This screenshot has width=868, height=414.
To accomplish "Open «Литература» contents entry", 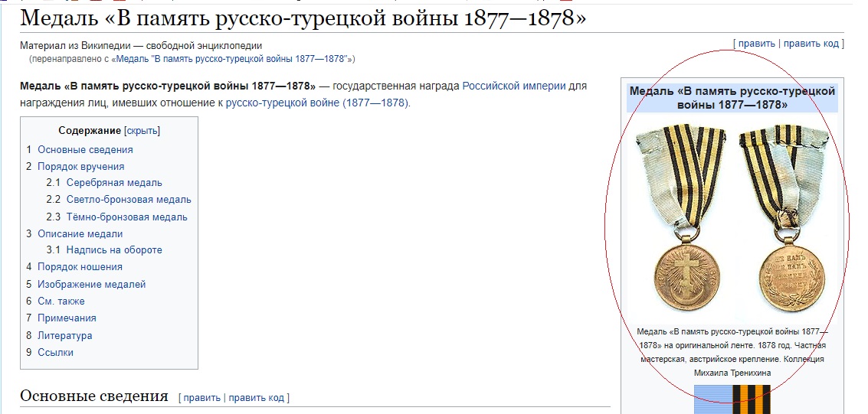I will coord(64,336).
